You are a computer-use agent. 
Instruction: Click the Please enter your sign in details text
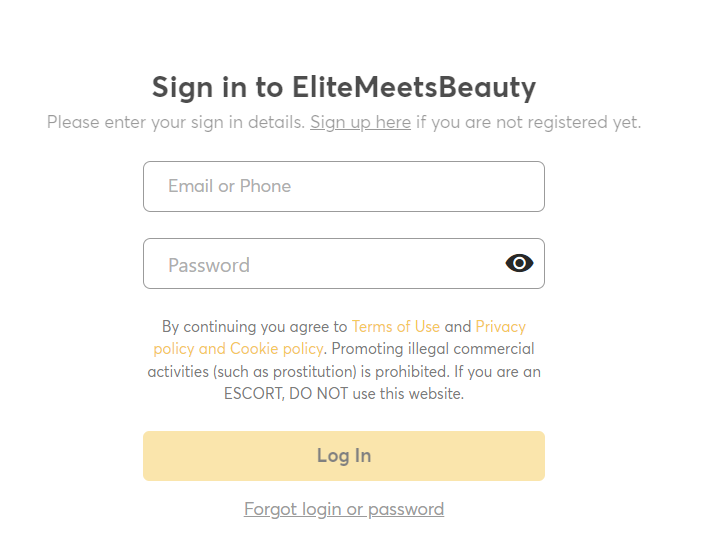tap(176, 122)
